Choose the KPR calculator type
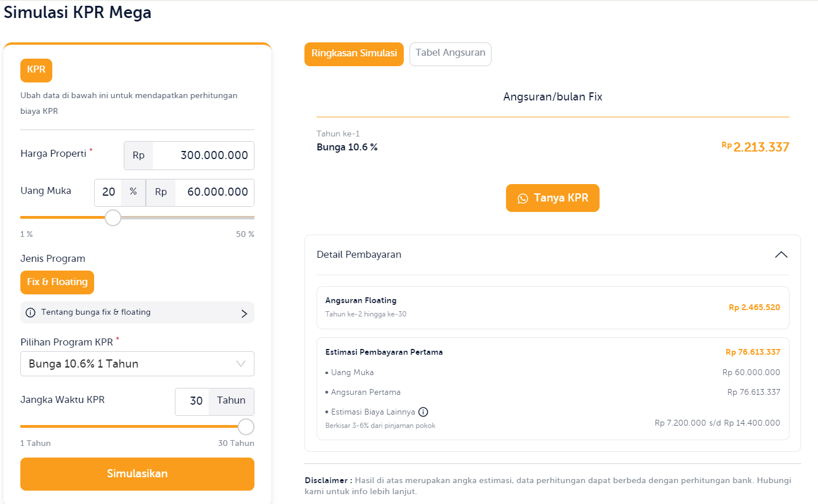 click(36, 70)
